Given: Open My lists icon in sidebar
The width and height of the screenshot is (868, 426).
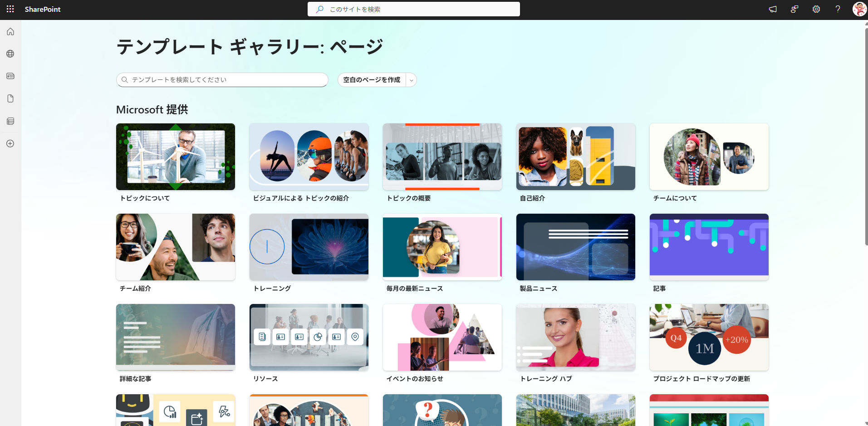Looking at the screenshot, I should [x=10, y=121].
